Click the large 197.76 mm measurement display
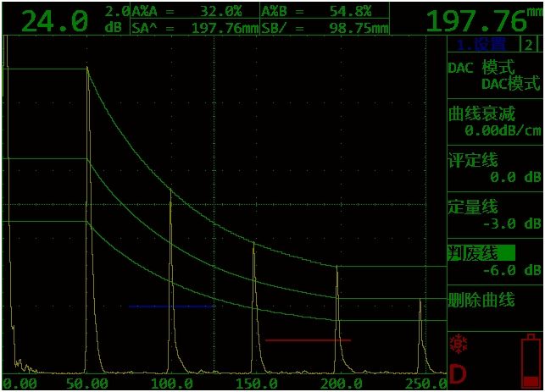Image resolution: width=545 pixels, height=392 pixels. click(x=479, y=20)
